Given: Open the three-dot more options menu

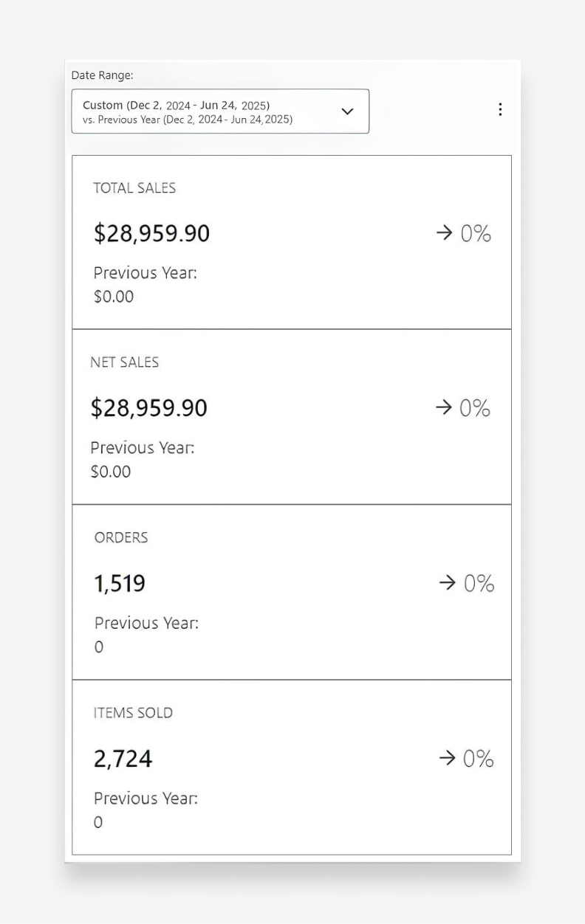Looking at the screenshot, I should pos(500,109).
